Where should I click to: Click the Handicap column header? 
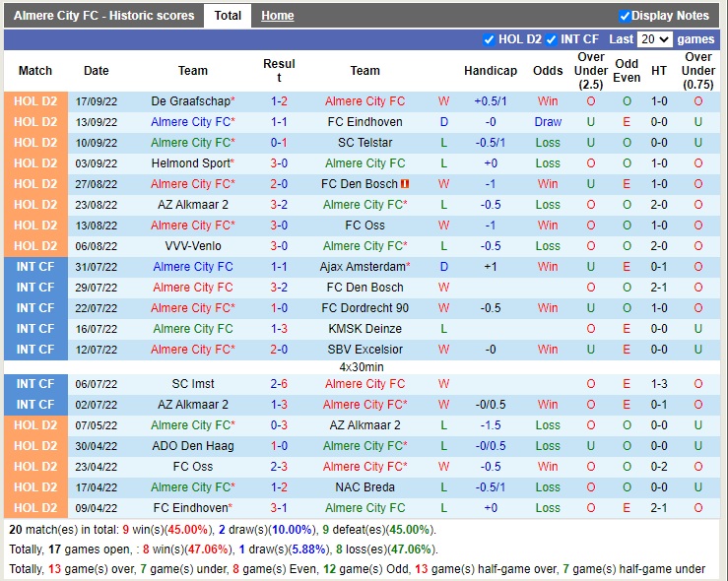point(490,71)
